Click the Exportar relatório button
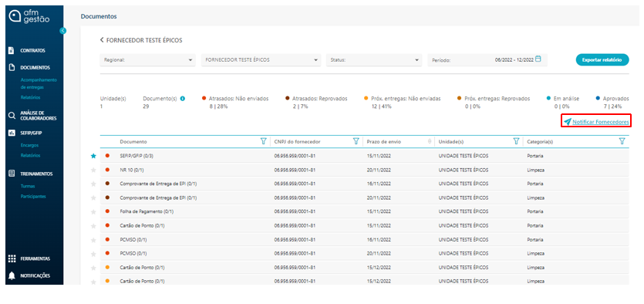644x304 pixels. coord(602,59)
